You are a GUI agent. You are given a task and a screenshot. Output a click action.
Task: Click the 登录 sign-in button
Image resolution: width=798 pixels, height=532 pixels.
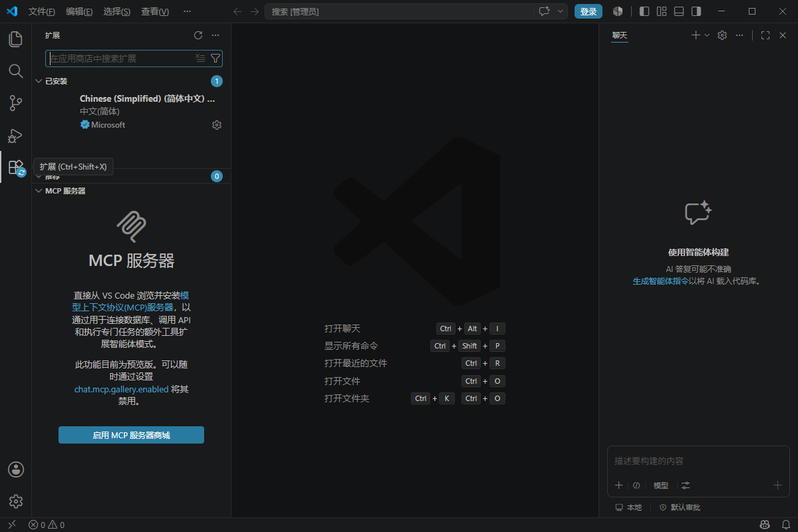coord(589,11)
